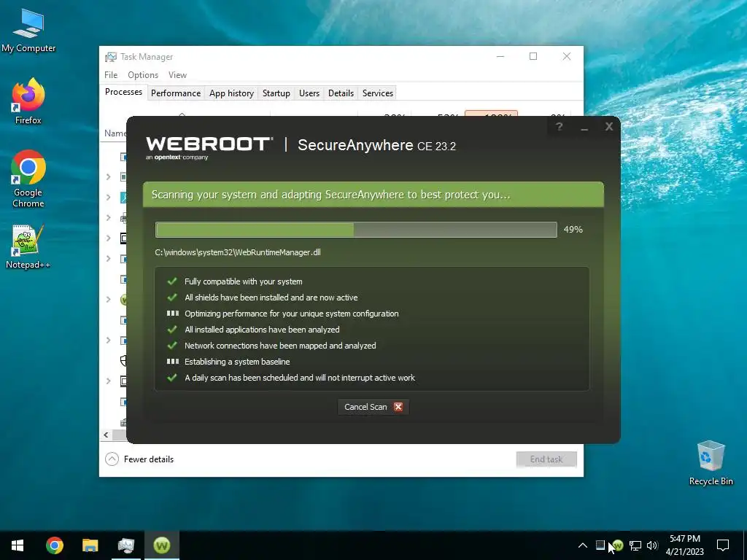This screenshot has height=560, width=747.
Task: Open the Recycle Bin on desktop
Action: [x=711, y=463]
